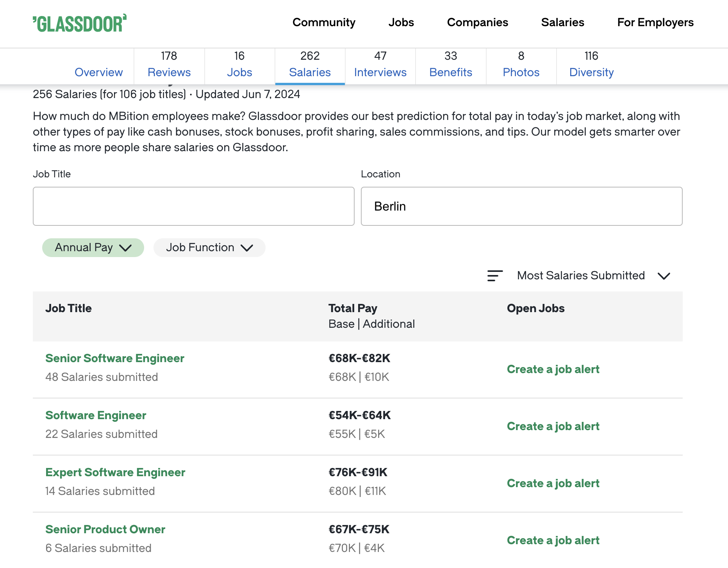Open the Most Salaries Submitted sort dropdown
The image size is (728, 568).
pyautogui.click(x=594, y=276)
